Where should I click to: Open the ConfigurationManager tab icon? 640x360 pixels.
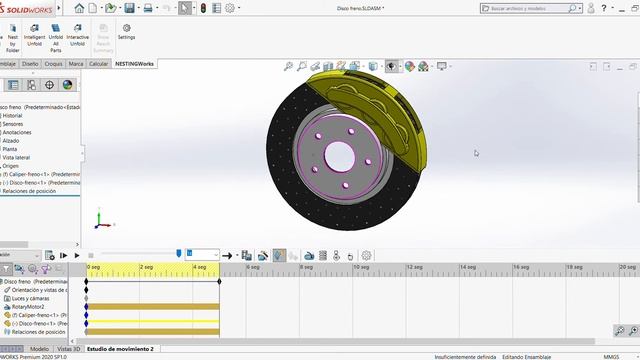click(31, 85)
